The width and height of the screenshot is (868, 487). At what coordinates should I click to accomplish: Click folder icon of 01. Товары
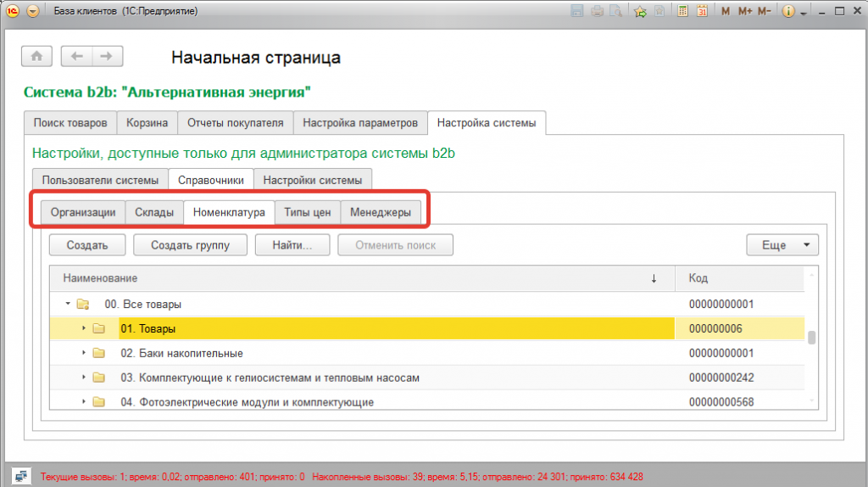pyautogui.click(x=99, y=328)
